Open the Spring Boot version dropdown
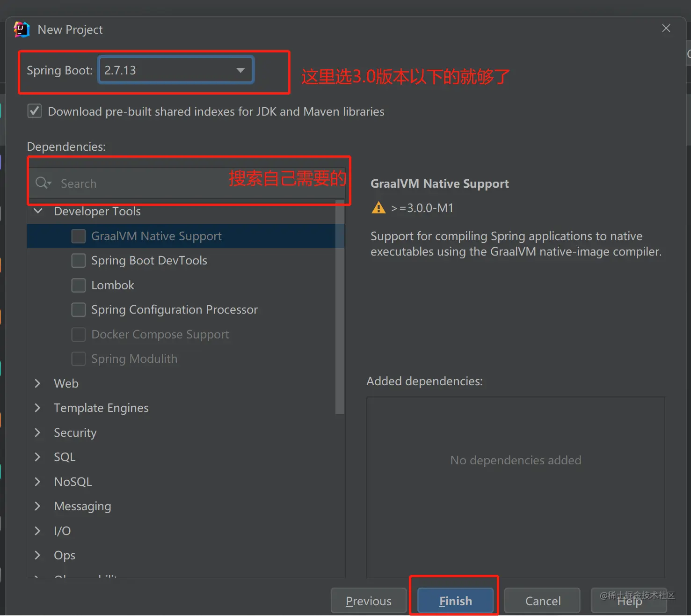The width and height of the screenshot is (691, 616). click(x=176, y=70)
